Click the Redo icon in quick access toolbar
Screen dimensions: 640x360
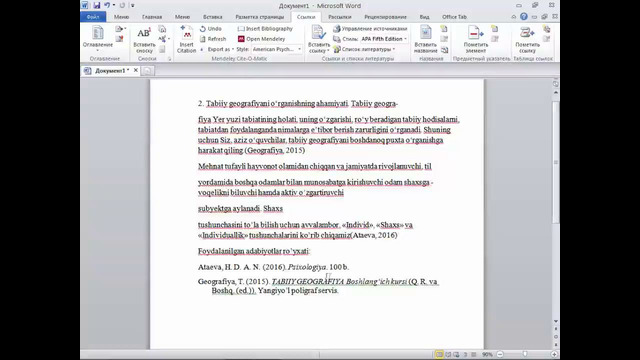click(x=122, y=5)
